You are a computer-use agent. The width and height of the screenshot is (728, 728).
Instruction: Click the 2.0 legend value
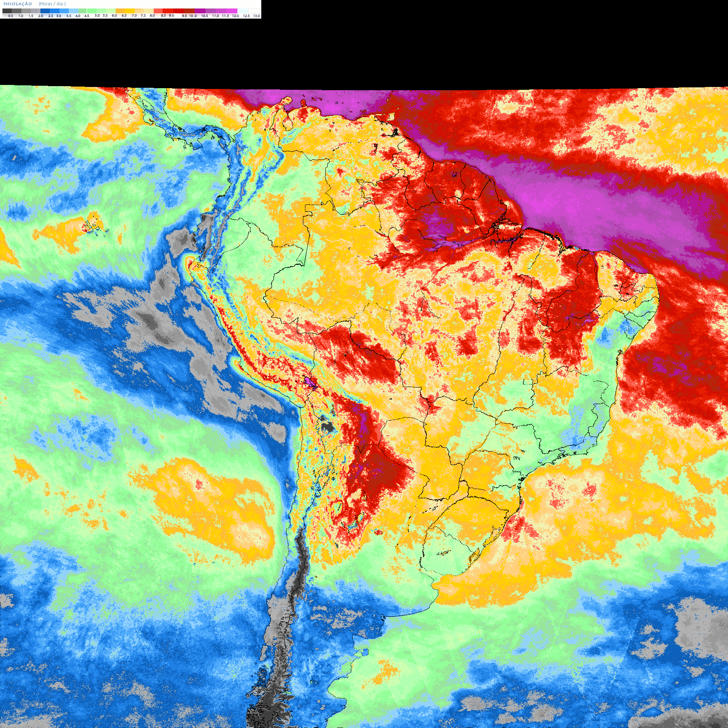(x=41, y=16)
